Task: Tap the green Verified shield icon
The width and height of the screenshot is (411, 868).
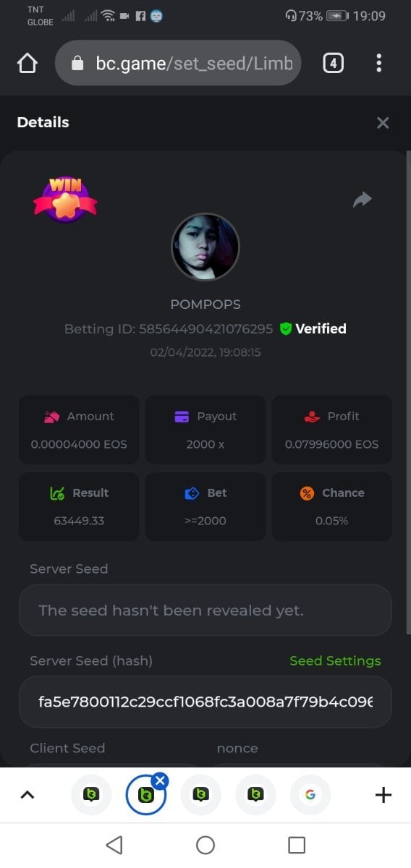Action: click(x=285, y=329)
